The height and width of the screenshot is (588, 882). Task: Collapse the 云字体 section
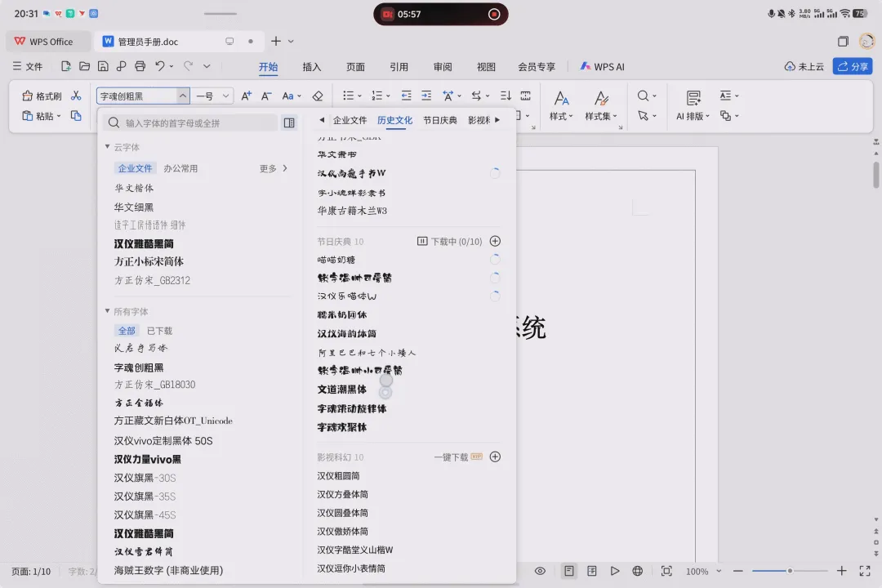(x=108, y=147)
